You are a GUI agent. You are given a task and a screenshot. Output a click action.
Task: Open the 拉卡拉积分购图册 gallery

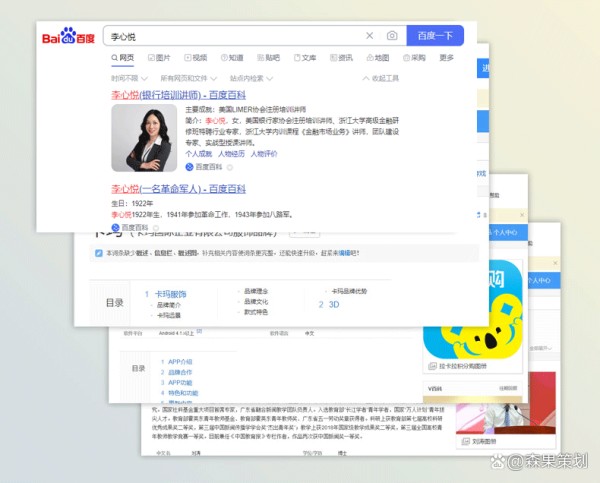click(x=463, y=366)
